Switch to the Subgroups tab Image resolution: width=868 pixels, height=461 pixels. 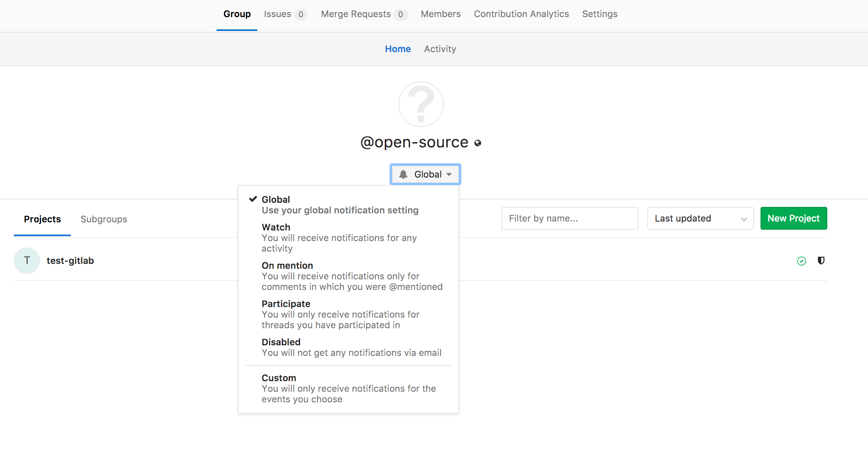click(104, 219)
